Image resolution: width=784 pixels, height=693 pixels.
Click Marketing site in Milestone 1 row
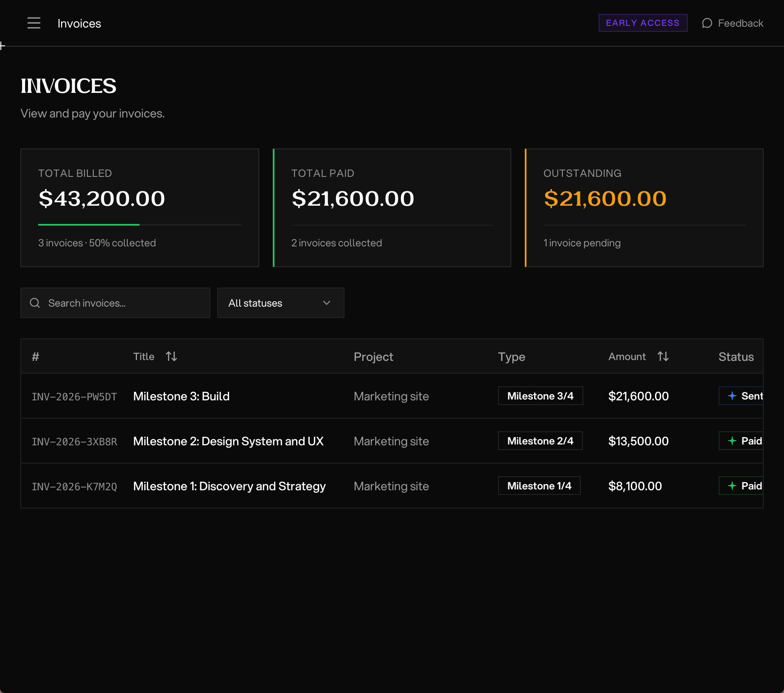pyautogui.click(x=391, y=486)
